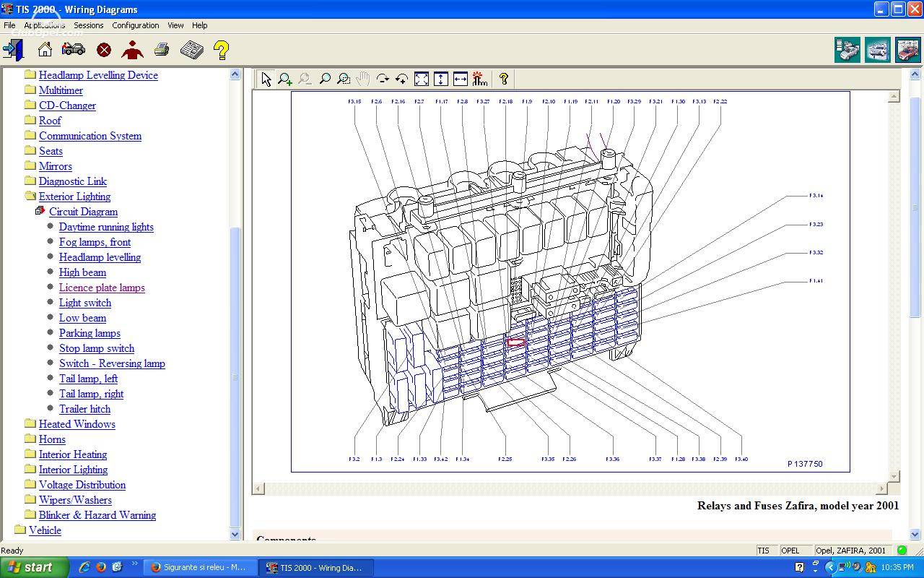Screen dimensions: 924x578
Task: Open the Applications menu
Action: (45, 25)
